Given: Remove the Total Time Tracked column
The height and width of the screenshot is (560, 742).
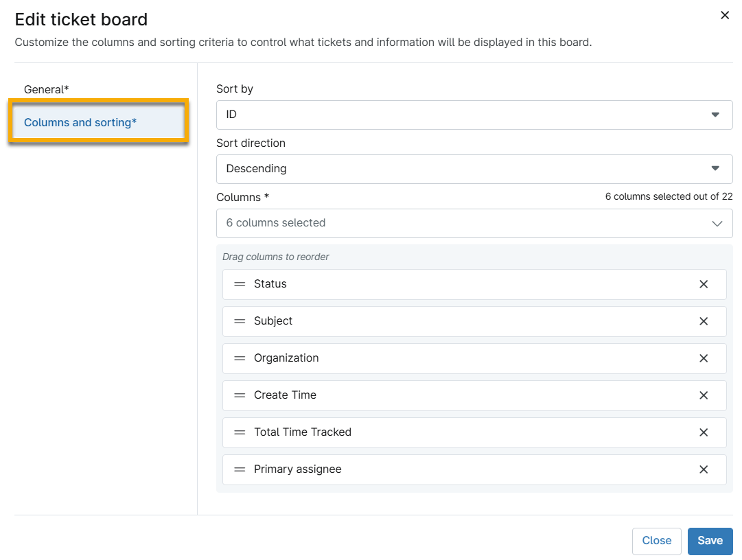Looking at the screenshot, I should pyautogui.click(x=704, y=432).
